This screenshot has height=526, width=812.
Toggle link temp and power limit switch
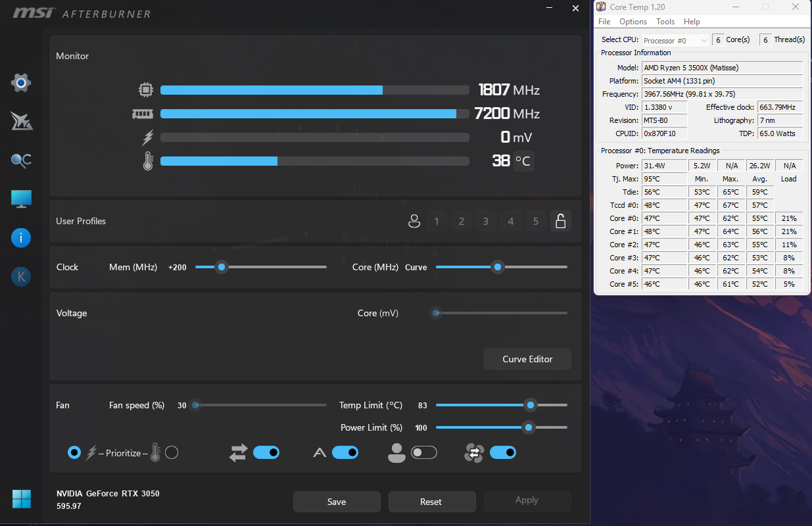click(x=266, y=452)
